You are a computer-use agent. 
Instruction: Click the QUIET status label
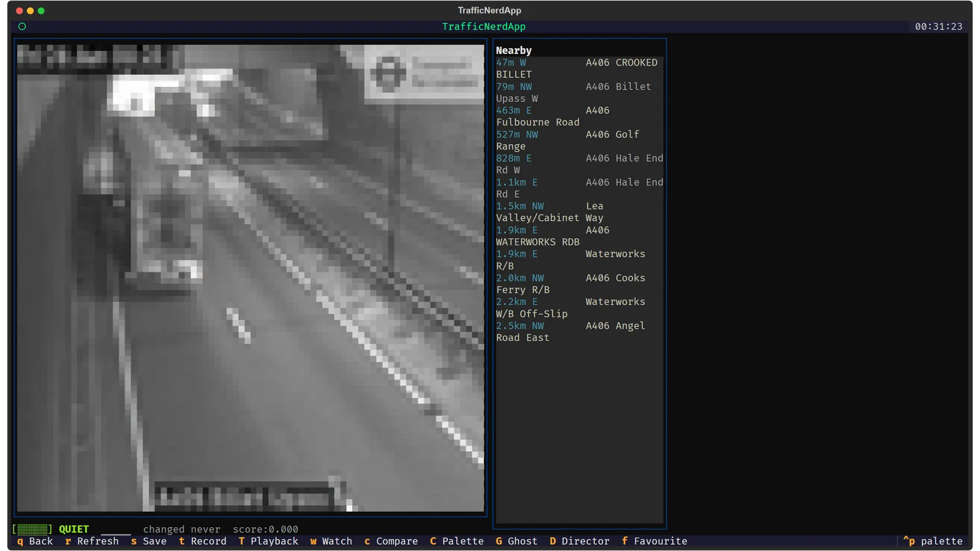point(74,529)
